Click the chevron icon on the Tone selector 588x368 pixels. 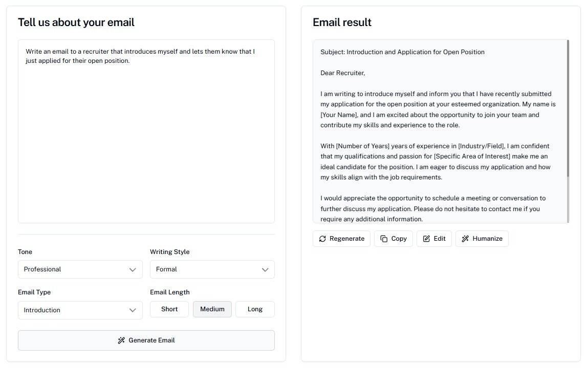coord(133,269)
